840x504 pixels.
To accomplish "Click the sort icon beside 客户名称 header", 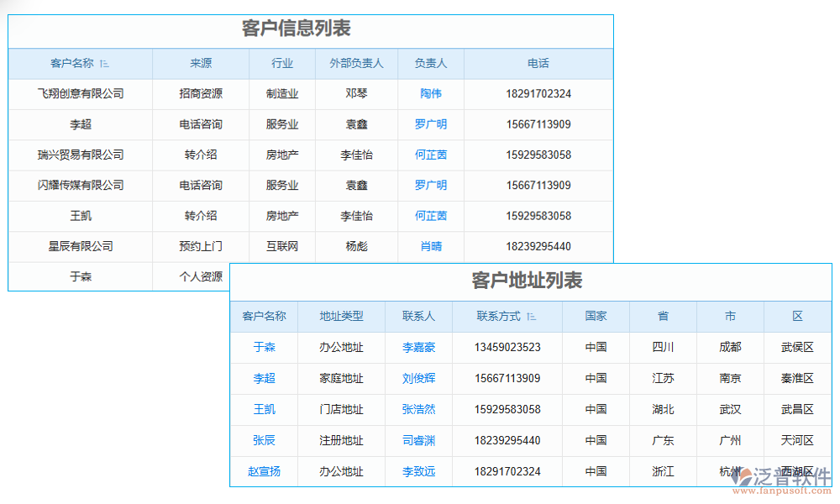I will click(106, 64).
